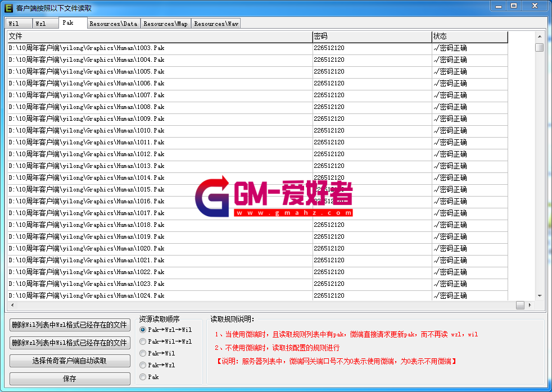Maximize the window from the title bar

(514, 6)
